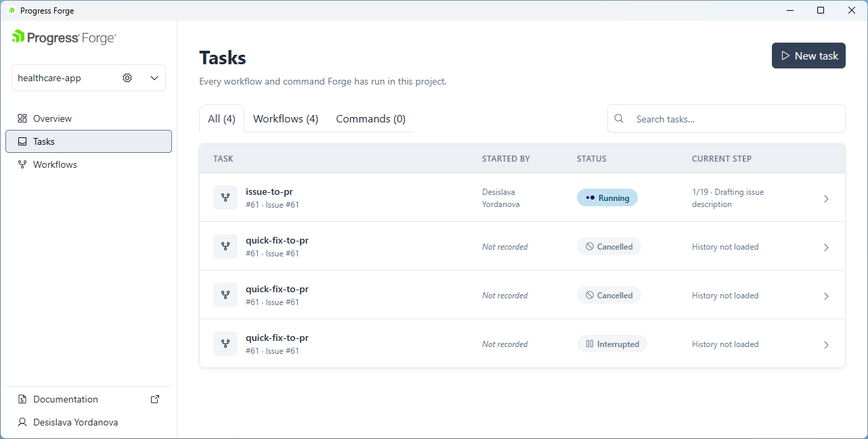Focus the Search tasks field
This screenshot has height=439, width=868.
point(726,118)
